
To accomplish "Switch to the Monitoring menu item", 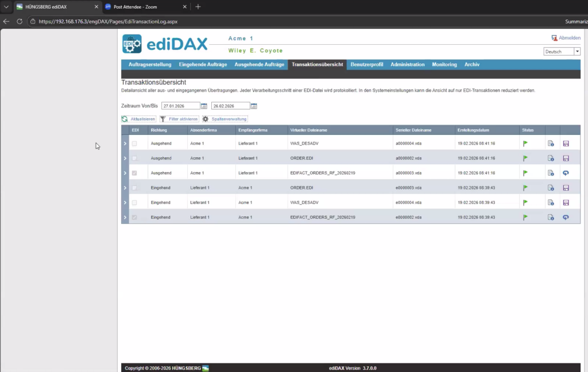I will [x=444, y=65].
